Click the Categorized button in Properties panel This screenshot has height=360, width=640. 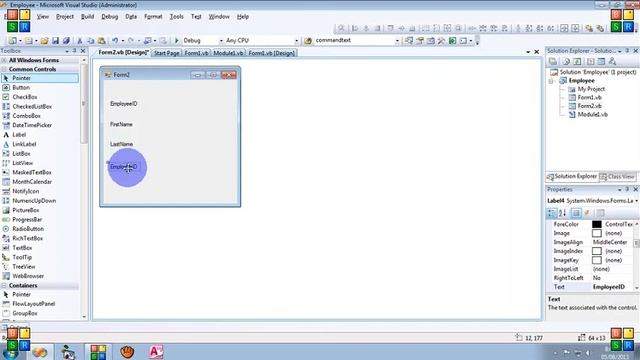click(552, 213)
